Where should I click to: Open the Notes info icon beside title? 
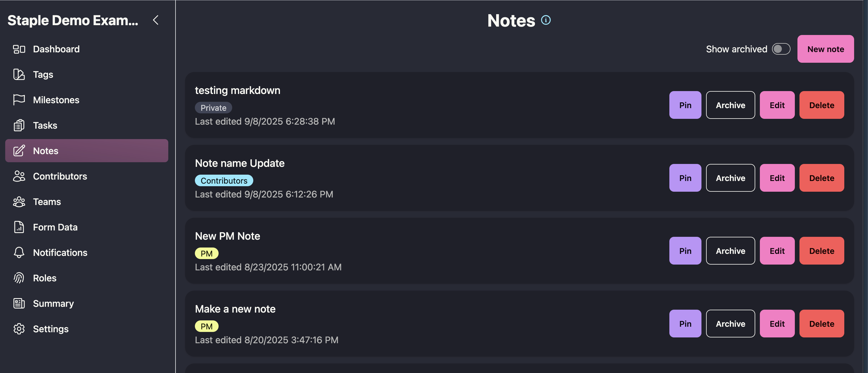point(546,20)
